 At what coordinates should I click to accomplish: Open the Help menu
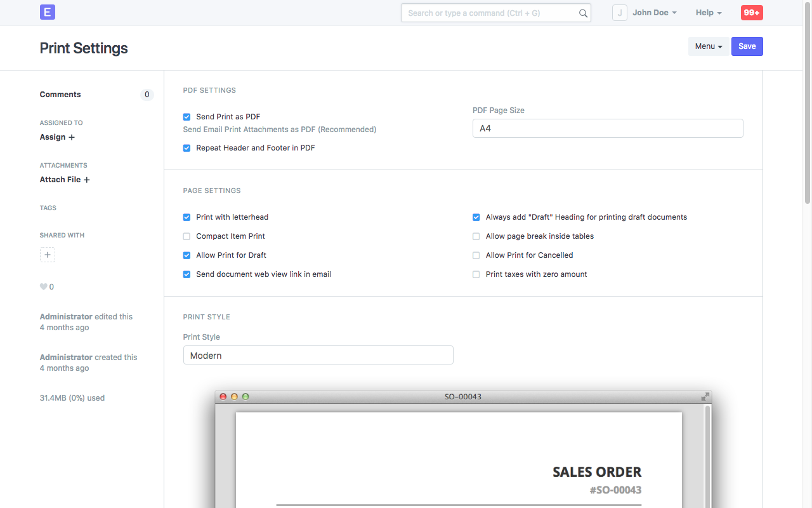pyautogui.click(x=709, y=13)
